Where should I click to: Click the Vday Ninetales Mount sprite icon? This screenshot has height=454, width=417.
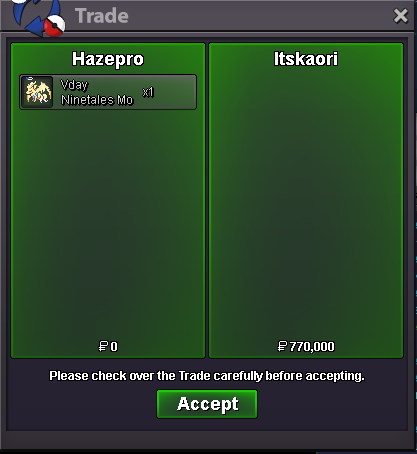[38, 92]
